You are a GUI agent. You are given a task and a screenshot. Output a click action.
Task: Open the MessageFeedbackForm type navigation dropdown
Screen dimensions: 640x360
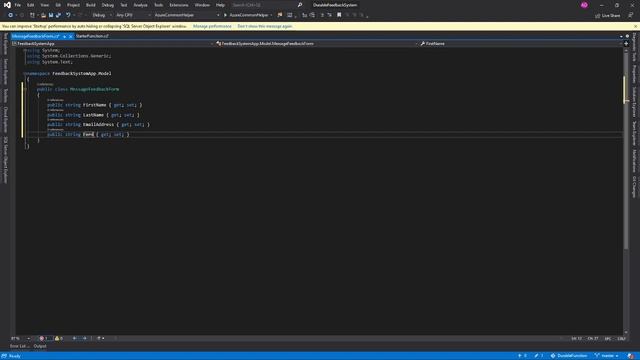pyautogui.click(x=317, y=44)
